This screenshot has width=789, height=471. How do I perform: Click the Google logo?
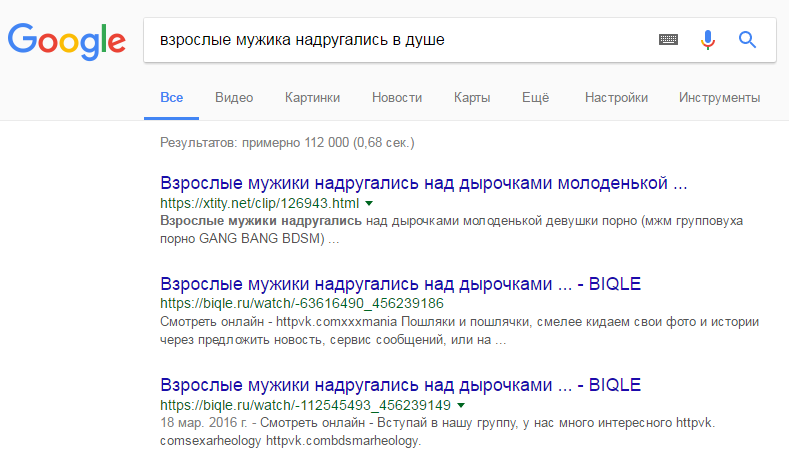click(66, 41)
